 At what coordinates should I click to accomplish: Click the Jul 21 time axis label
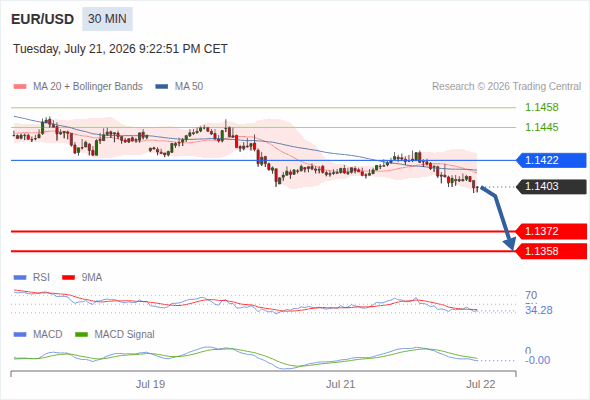point(340,384)
